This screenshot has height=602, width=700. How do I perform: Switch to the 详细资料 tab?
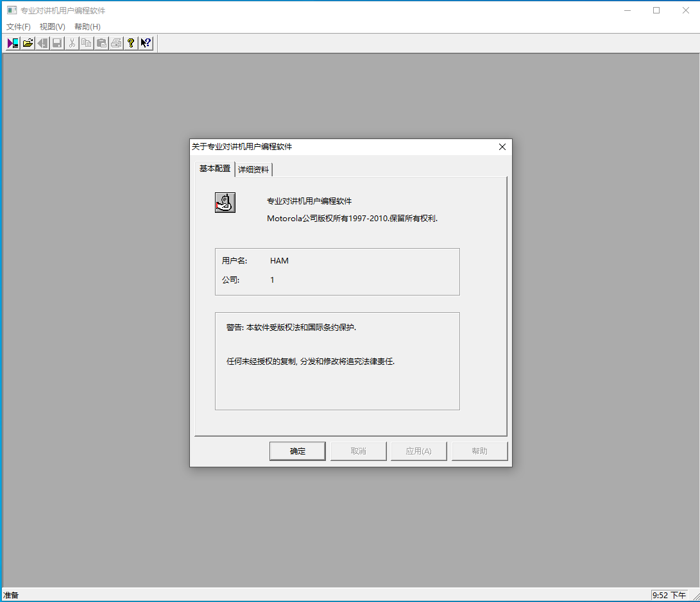(x=253, y=170)
